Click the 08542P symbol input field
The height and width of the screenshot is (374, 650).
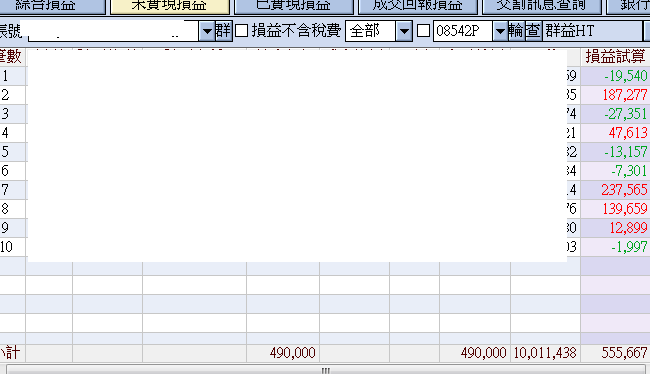pyautogui.click(x=463, y=31)
